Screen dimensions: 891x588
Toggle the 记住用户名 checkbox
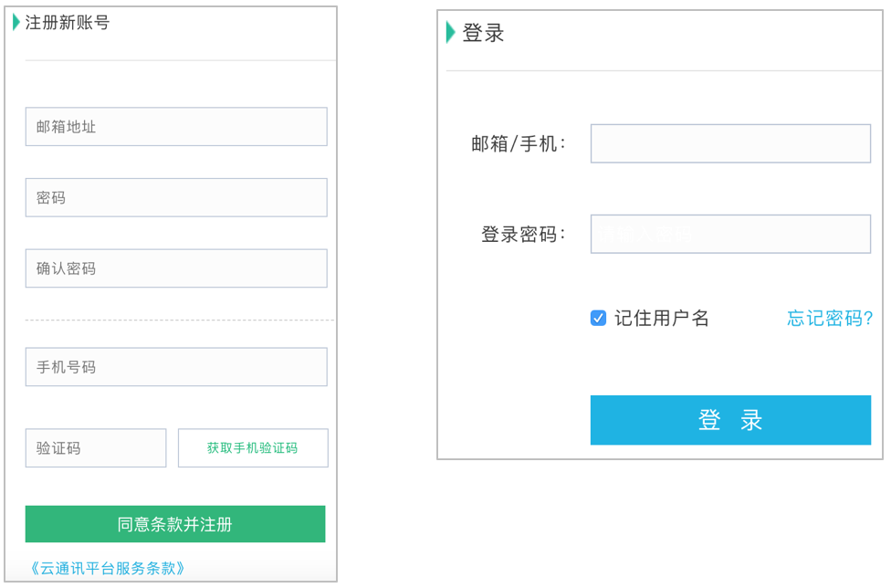pyautogui.click(x=599, y=318)
